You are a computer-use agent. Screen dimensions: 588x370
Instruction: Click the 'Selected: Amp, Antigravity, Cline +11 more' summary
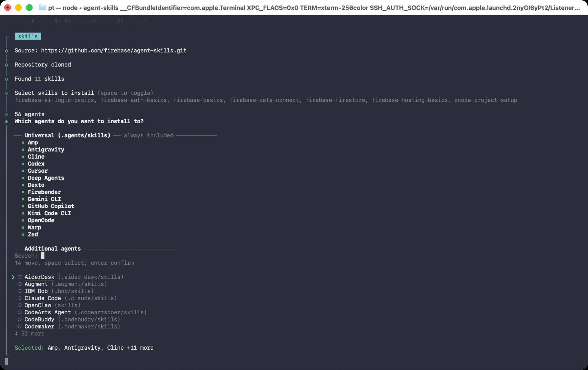(x=84, y=348)
